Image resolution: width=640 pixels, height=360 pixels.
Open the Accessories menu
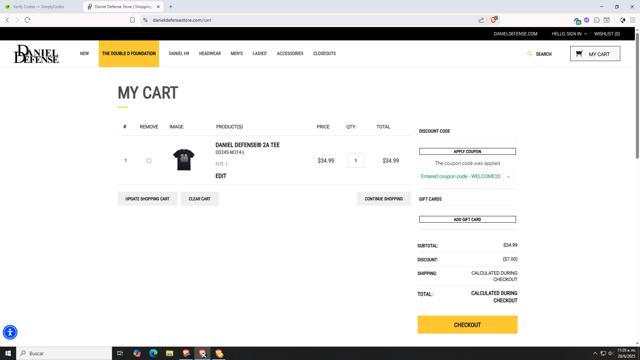[x=290, y=53]
